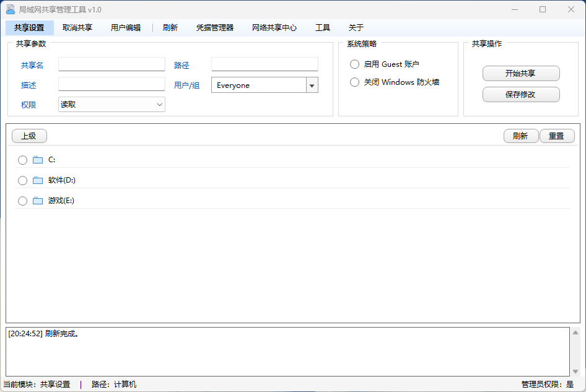Click the Everyone text in 用户/组 combo box
This screenshot has width=586, height=392.
233,85
